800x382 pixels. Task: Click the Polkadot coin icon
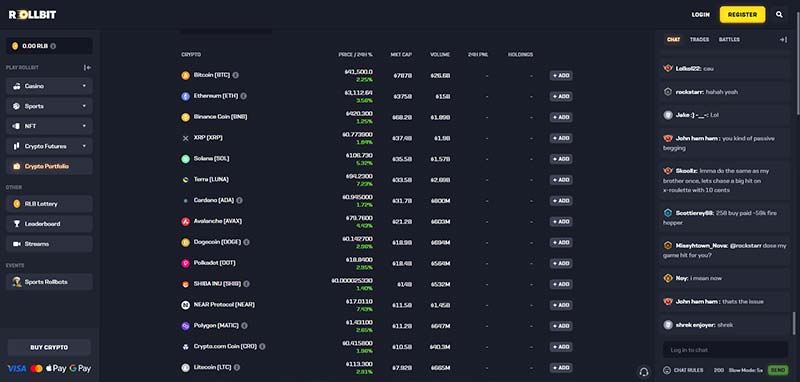(x=185, y=264)
